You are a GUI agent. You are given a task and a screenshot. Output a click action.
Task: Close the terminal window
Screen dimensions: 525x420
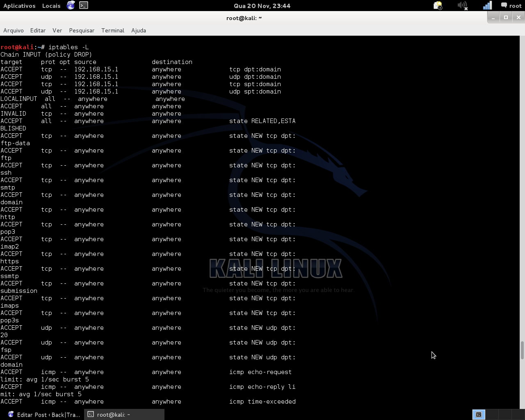tap(518, 17)
